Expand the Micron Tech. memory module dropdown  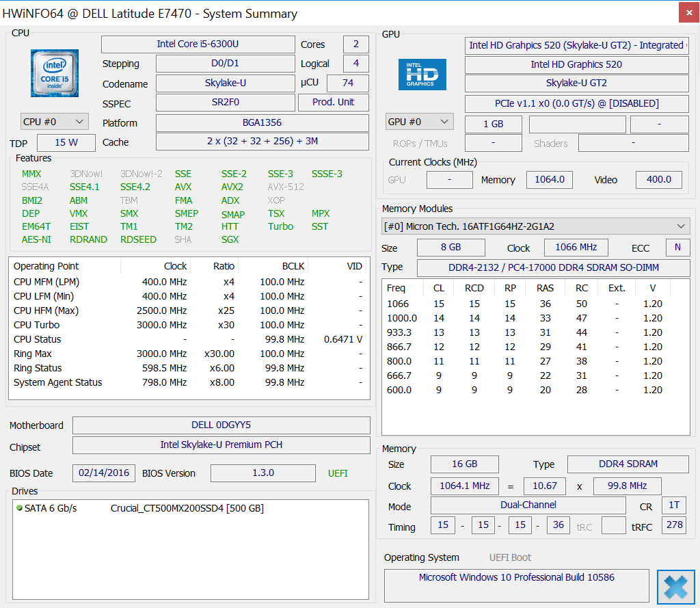[x=535, y=226]
